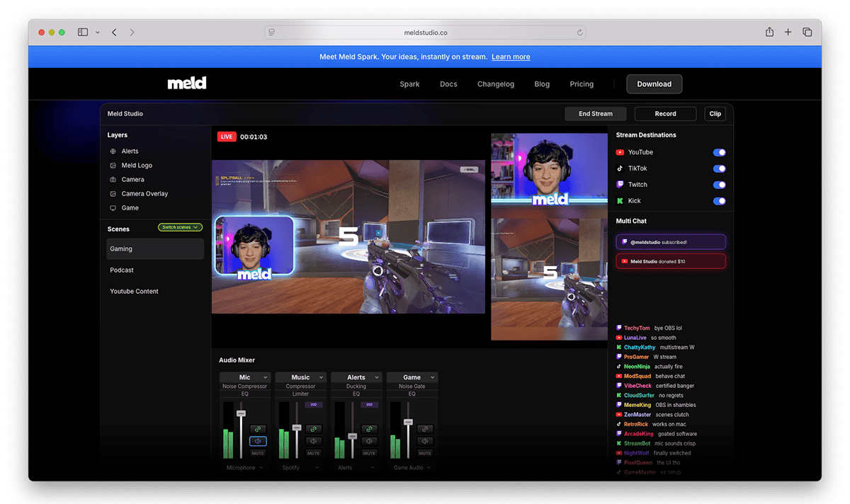Click the Alerts layer globe icon
The height and width of the screenshot is (504, 850).
coord(113,151)
